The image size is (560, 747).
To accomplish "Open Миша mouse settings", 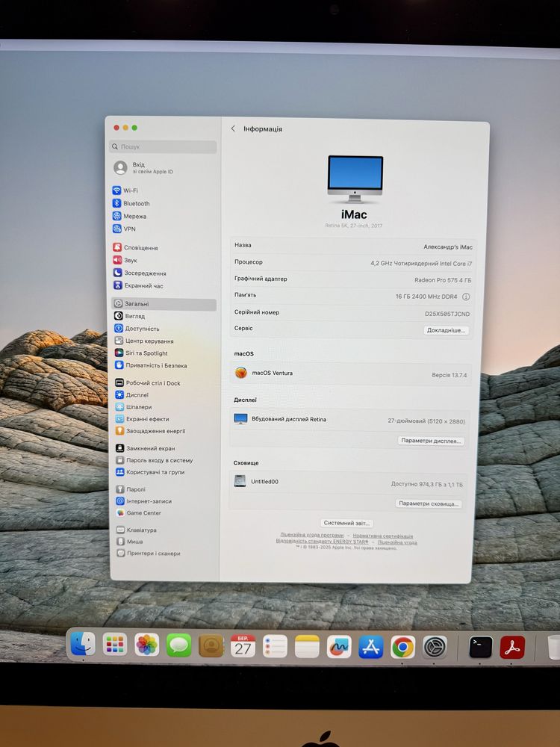I will coord(130,542).
